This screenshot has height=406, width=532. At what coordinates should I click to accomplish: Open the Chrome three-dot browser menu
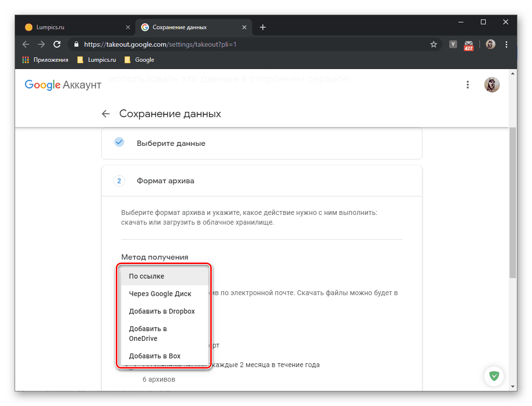tap(506, 44)
